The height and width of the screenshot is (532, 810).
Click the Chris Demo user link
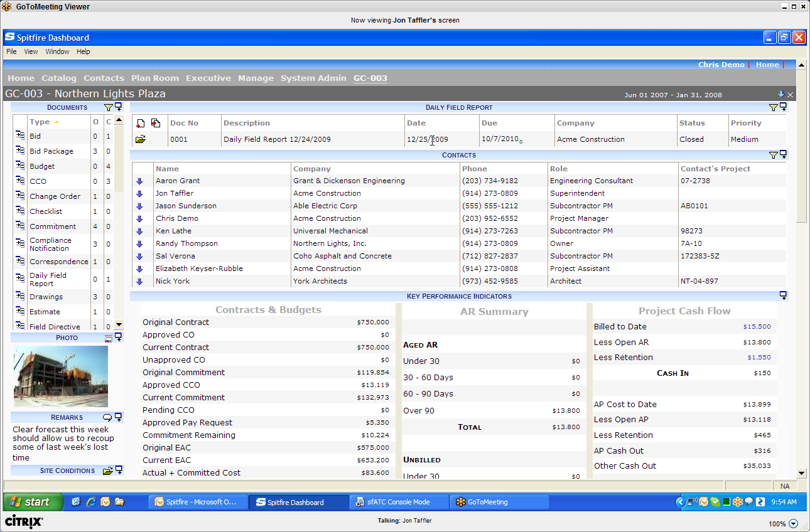pyautogui.click(x=721, y=65)
